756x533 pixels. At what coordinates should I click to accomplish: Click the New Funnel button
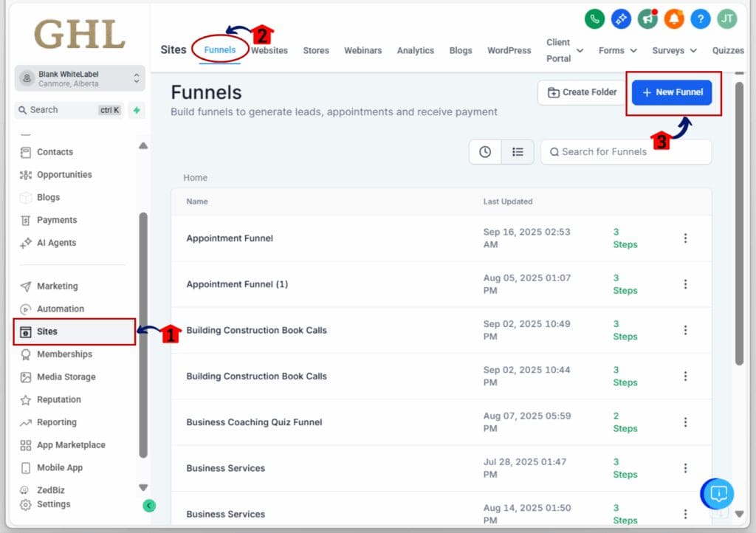pyautogui.click(x=672, y=92)
